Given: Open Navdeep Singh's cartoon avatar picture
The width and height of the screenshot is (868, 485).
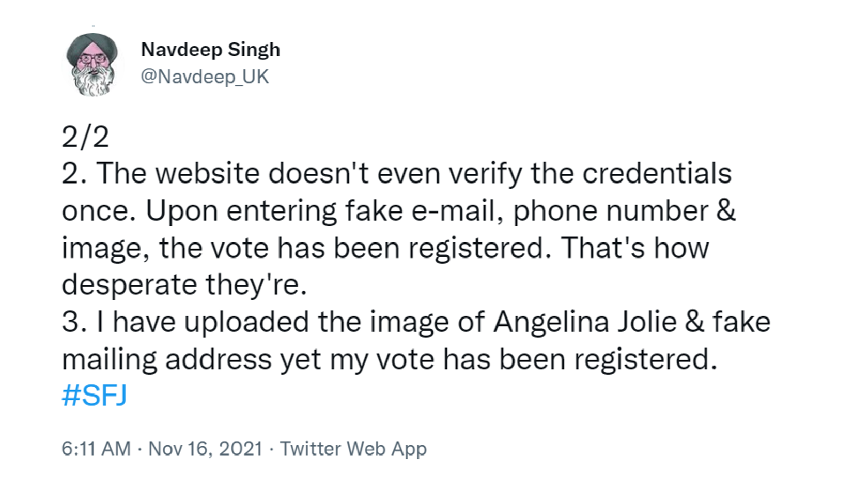Looking at the screenshot, I should click(x=92, y=65).
